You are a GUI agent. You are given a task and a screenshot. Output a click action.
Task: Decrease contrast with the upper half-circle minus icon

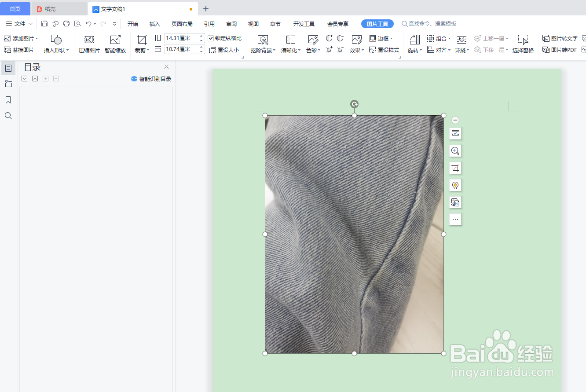point(340,39)
